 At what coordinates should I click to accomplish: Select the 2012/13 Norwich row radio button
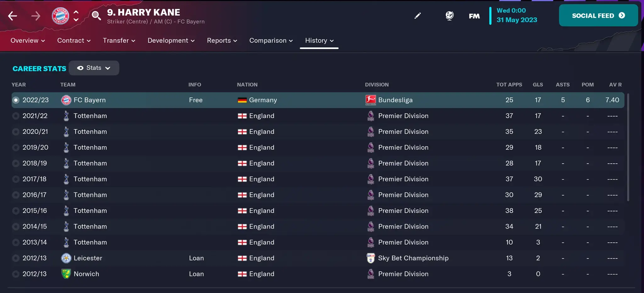pyautogui.click(x=15, y=274)
